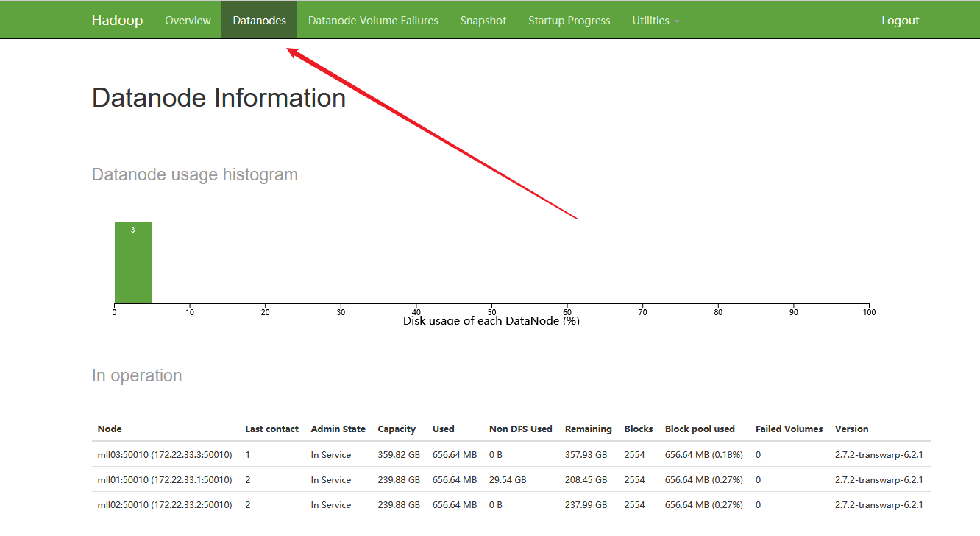Sort the table by Admin State column
This screenshot has height=536, width=980.
point(338,429)
